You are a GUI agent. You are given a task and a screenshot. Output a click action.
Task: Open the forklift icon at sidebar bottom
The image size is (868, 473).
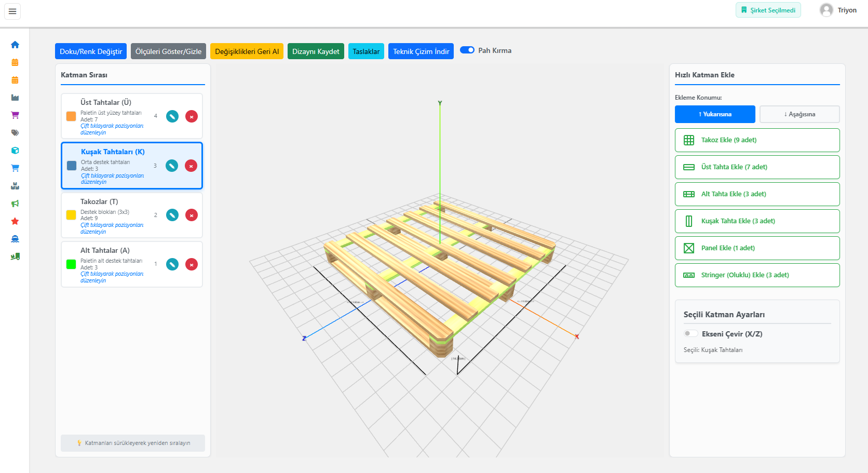coord(15,256)
